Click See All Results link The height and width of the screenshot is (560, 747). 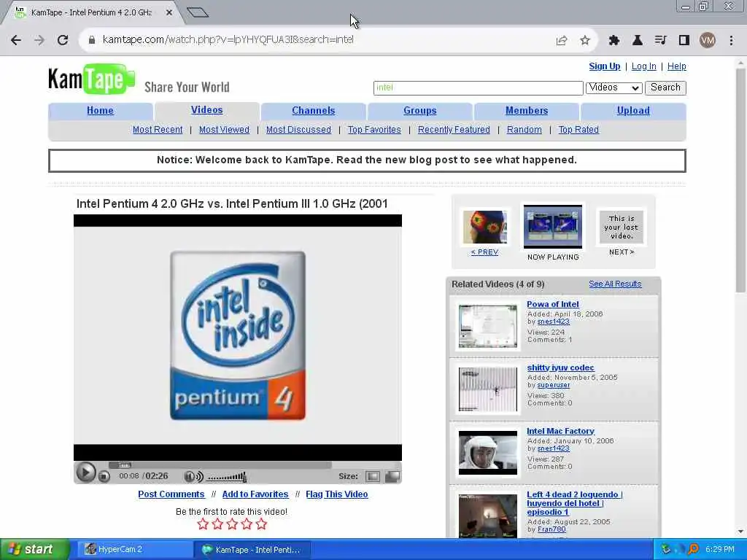click(x=615, y=284)
